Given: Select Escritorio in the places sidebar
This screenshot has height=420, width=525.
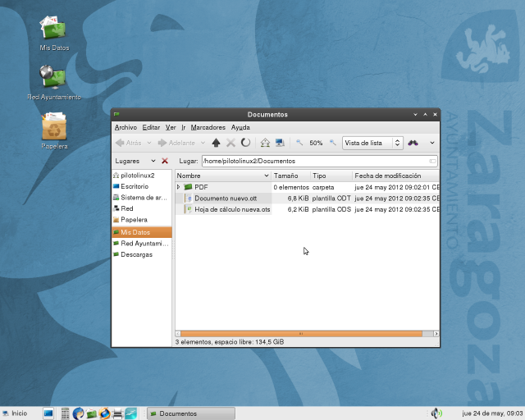Looking at the screenshot, I should coord(141,186).
